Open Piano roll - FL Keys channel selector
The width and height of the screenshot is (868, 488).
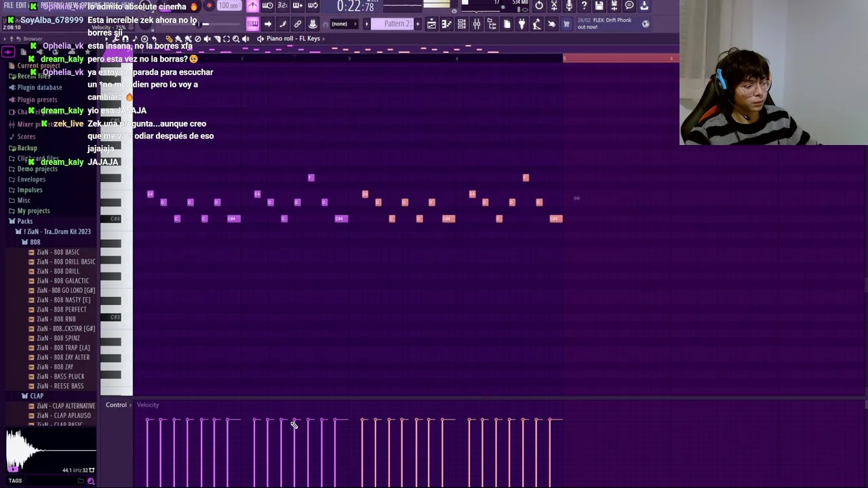click(x=293, y=39)
